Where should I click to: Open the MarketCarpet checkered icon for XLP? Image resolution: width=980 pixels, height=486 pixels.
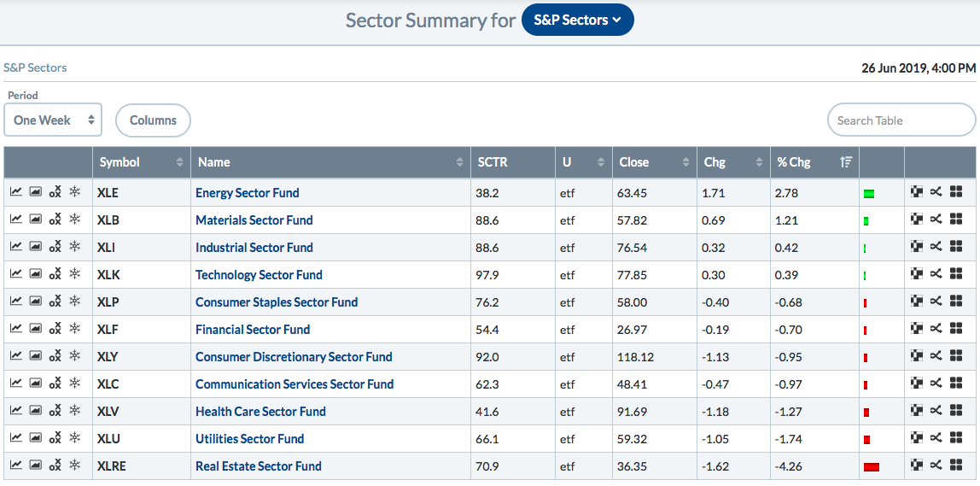coord(917,302)
